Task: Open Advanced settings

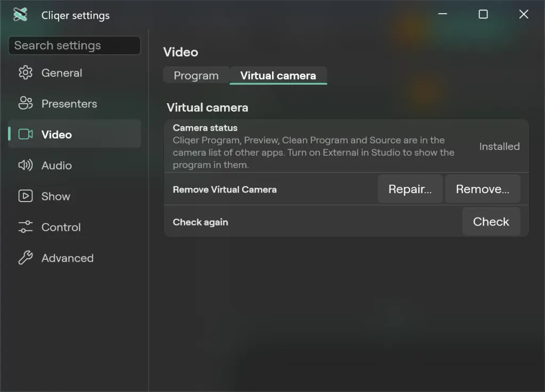Action: pyautogui.click(x=75, y=258)
